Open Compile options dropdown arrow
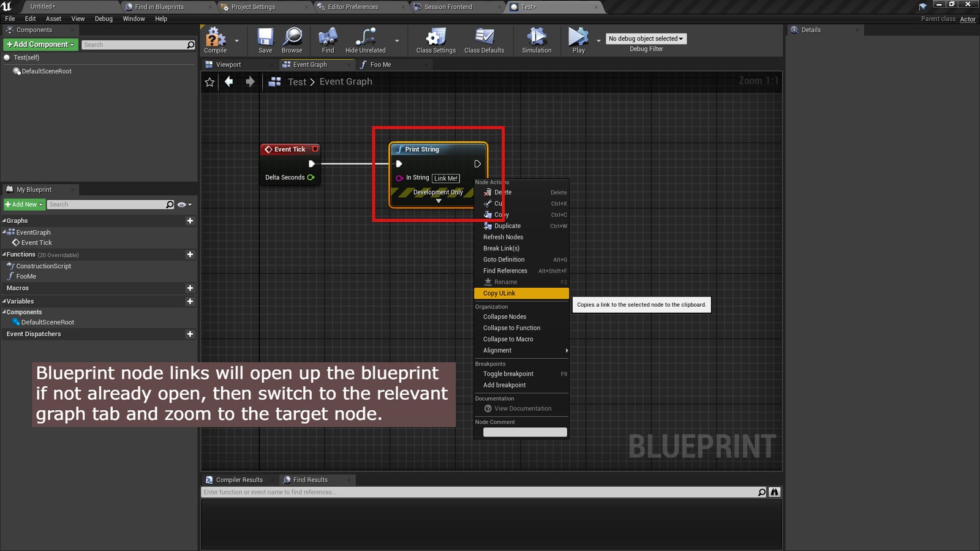 [x=236, y=41]
